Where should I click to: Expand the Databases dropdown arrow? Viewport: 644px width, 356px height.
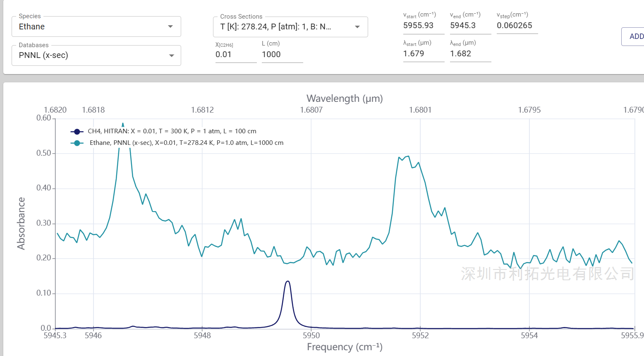tap(171, 55)
